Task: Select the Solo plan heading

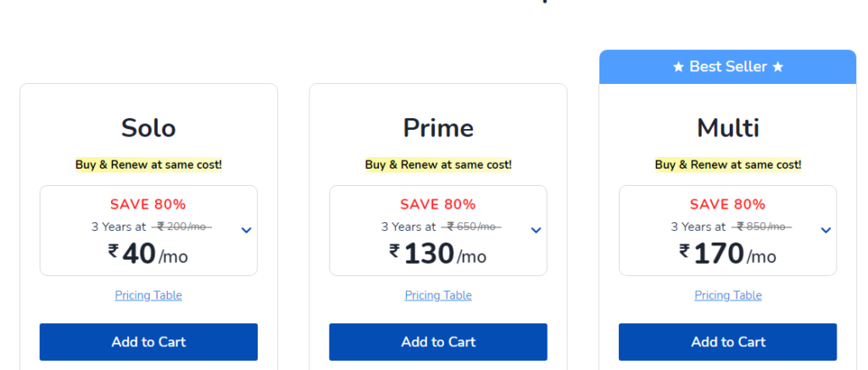Action: (x=148, y=128)
